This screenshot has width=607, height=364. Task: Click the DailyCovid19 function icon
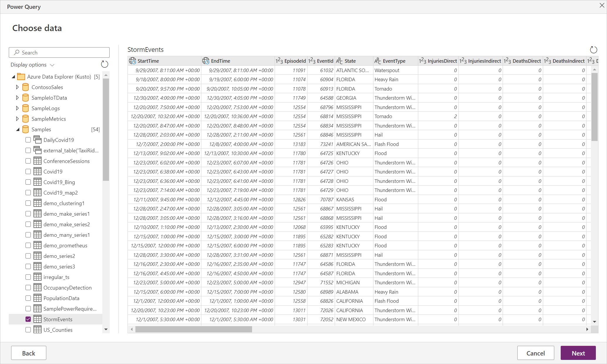pos(38,140)
